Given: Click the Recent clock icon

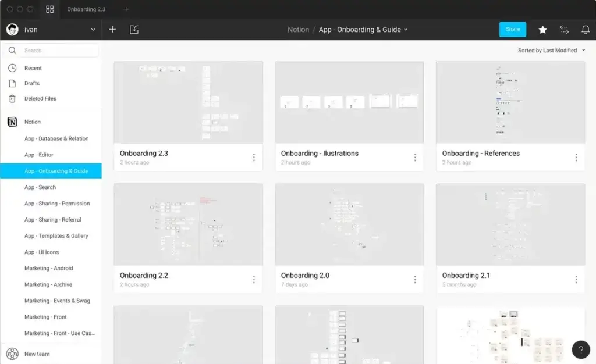Looking at the screenshot, I should click(x=12, y=68).
